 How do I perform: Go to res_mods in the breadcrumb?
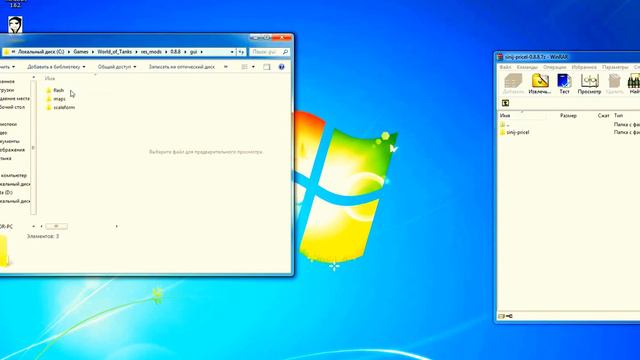(x=151, y=52)
